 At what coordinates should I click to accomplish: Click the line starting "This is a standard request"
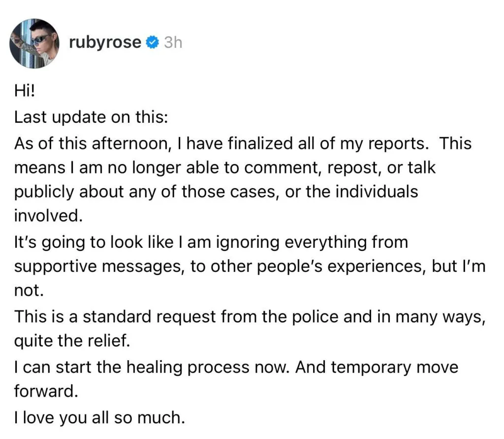(x=250, y=316)
